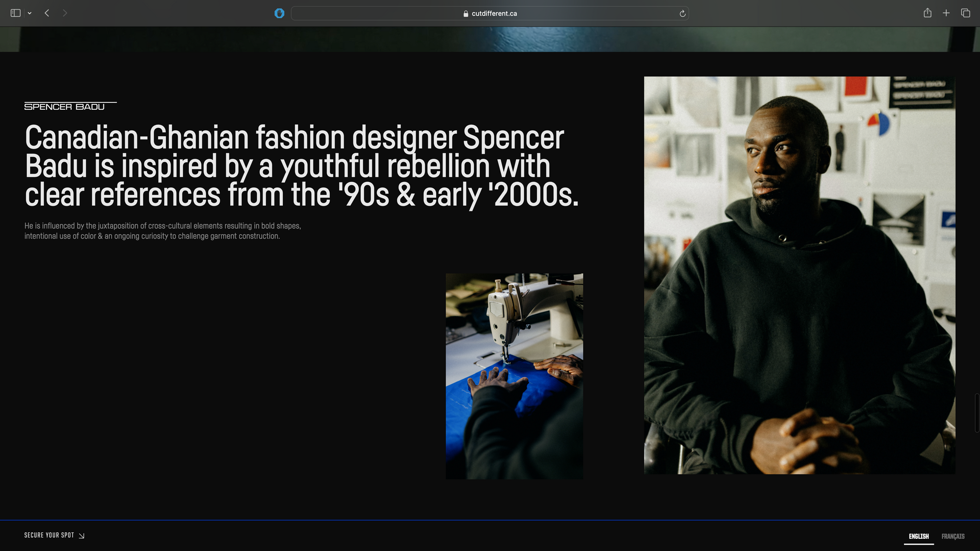Open the Spencer Badu portrait photo
The height and width of the screenshot is (551, 980).
799,275
